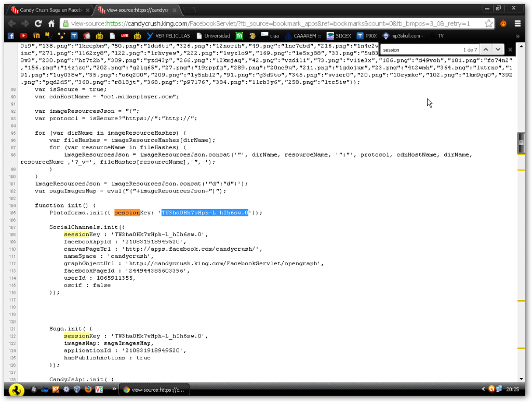Click the 'var isSecure = true;' line

pyautogui.click(x=71, y=89)
